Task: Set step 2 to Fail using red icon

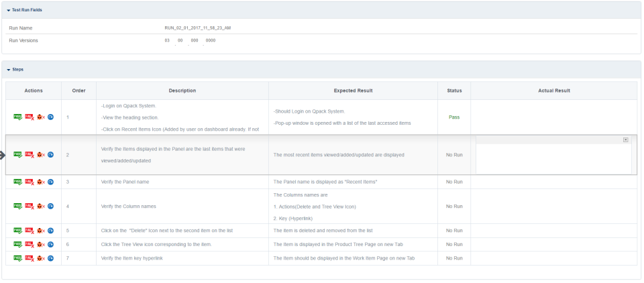Action: [x=29, y=154]
